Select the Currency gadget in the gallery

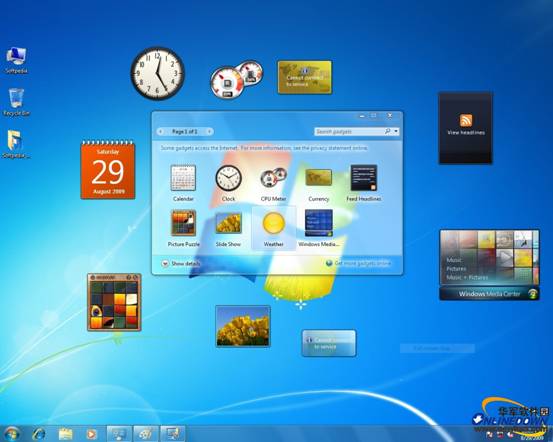pyautogui.click(x=318, y=183)
